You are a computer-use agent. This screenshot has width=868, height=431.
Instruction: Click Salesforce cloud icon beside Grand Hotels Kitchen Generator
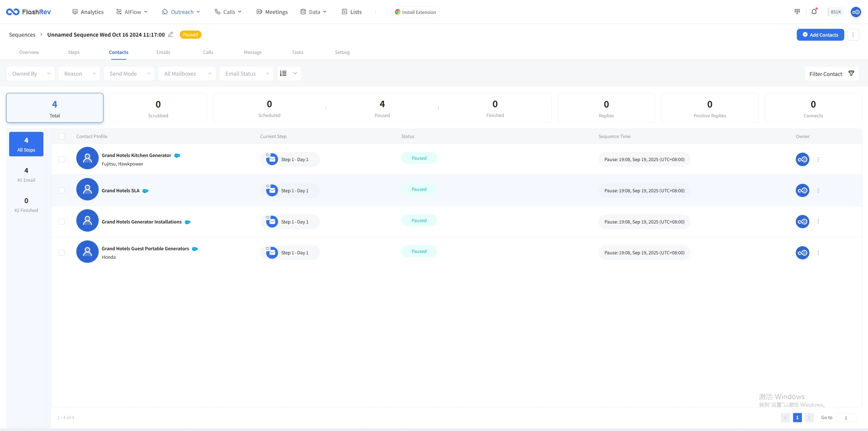[177, 156]
